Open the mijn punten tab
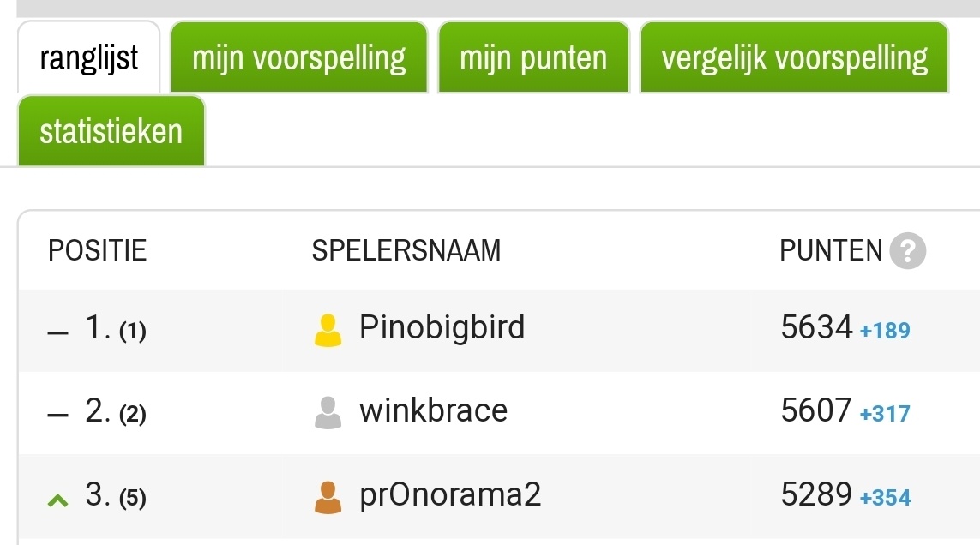The width and height of the screenshot is (980, 545). coord(533,57)
